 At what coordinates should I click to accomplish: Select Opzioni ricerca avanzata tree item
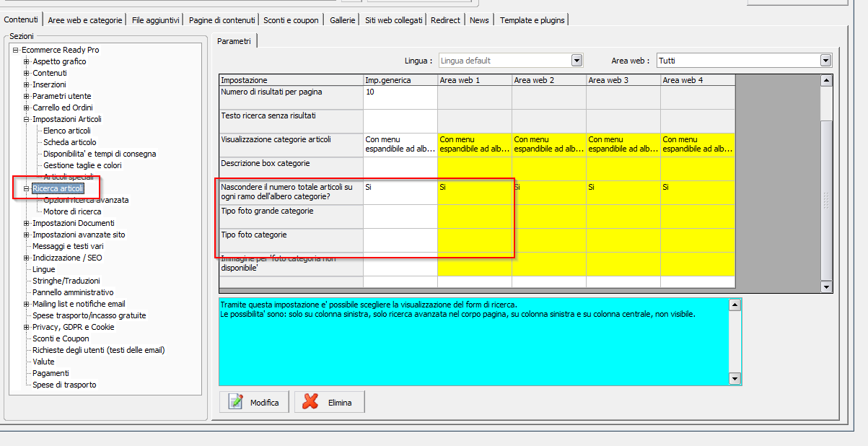click(x=86, y=200)
